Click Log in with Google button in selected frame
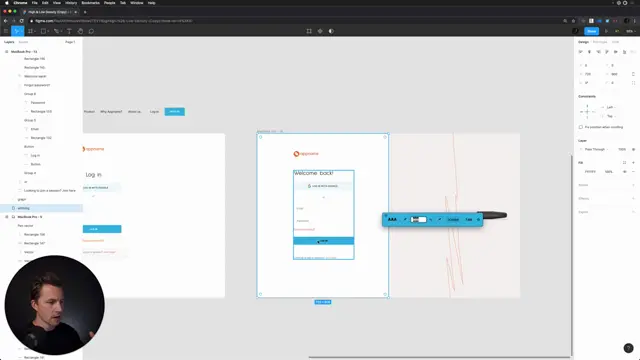Screen dimensions: 640x360 pos(324,186)
